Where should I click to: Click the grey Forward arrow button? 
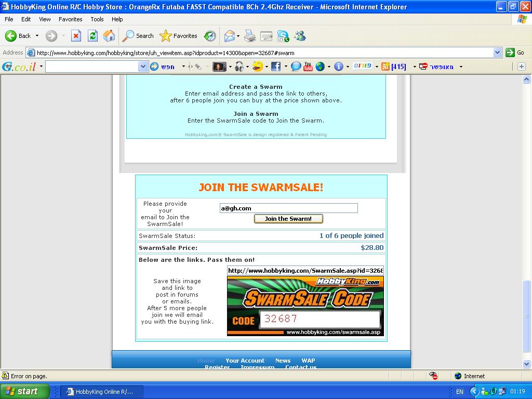(x=51, y=36)
